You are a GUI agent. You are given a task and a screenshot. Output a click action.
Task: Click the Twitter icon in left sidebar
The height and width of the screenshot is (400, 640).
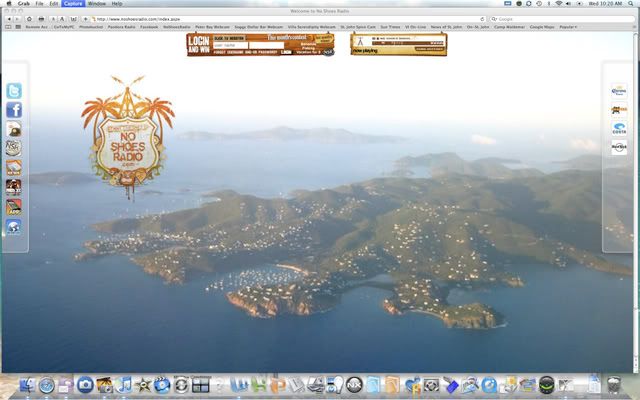14,91
